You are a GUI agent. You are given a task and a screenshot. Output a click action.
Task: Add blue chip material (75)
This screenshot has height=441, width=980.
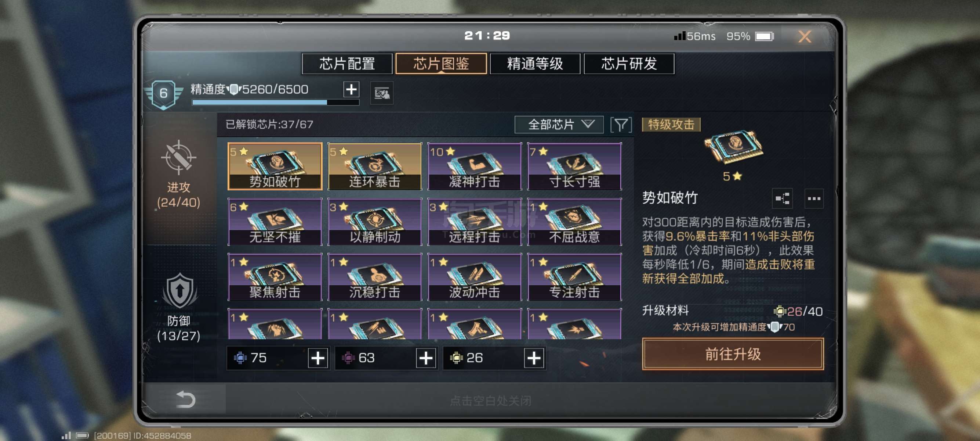point(317,358)
